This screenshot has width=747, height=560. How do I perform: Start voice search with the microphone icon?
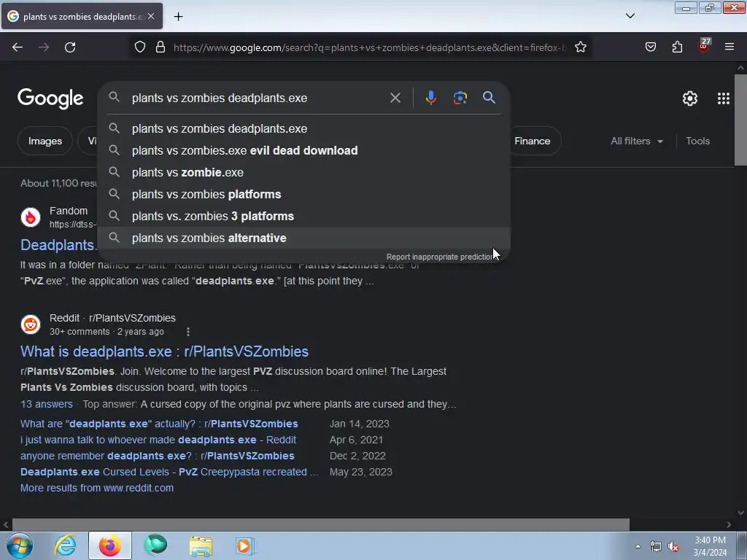point(430,98)
